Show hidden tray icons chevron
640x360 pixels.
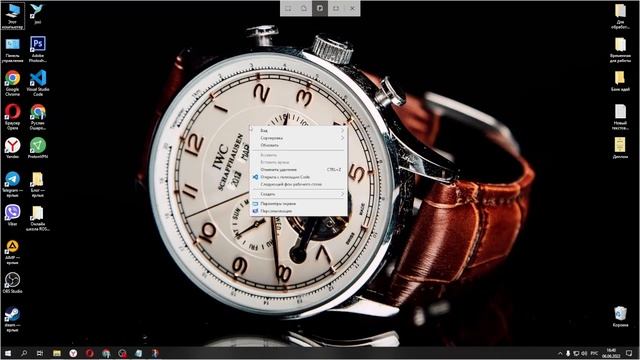click(x=560, y=353)
